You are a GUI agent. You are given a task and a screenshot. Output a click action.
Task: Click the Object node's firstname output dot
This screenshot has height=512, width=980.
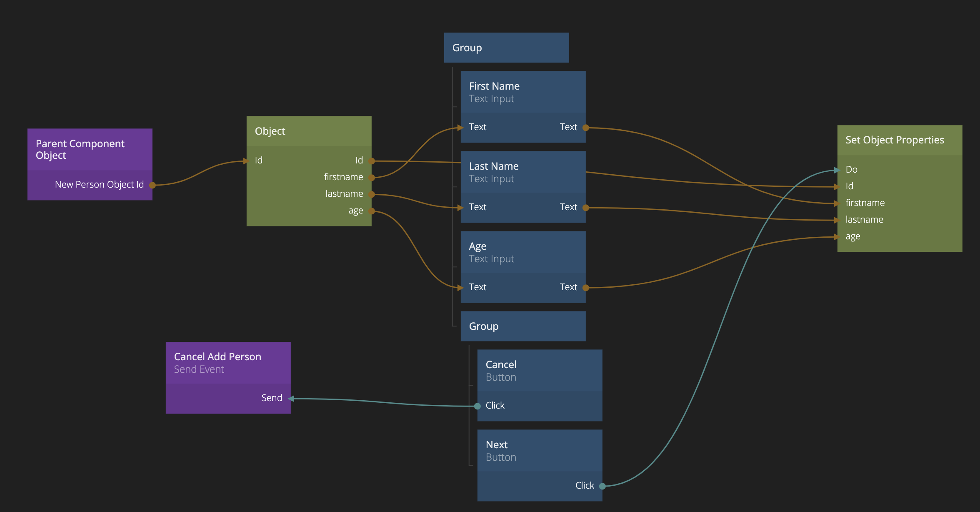click(x=372, y=178)
